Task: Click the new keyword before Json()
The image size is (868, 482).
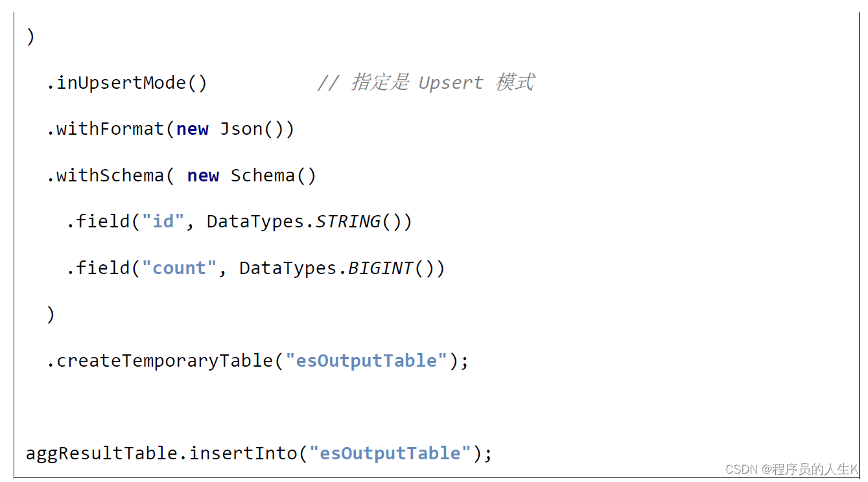Action: click(x=192, y=129)
